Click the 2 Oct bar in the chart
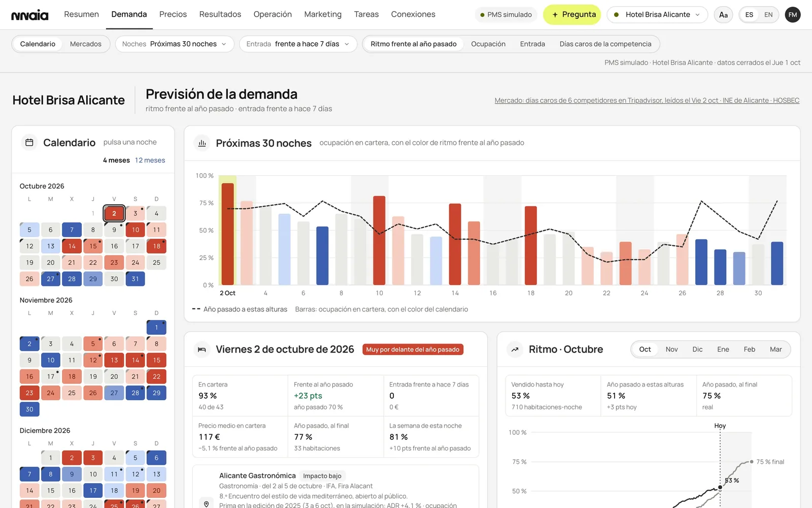The width and height of the screenshot is (812, 508). pyautogui.click(x=228, y=234)
